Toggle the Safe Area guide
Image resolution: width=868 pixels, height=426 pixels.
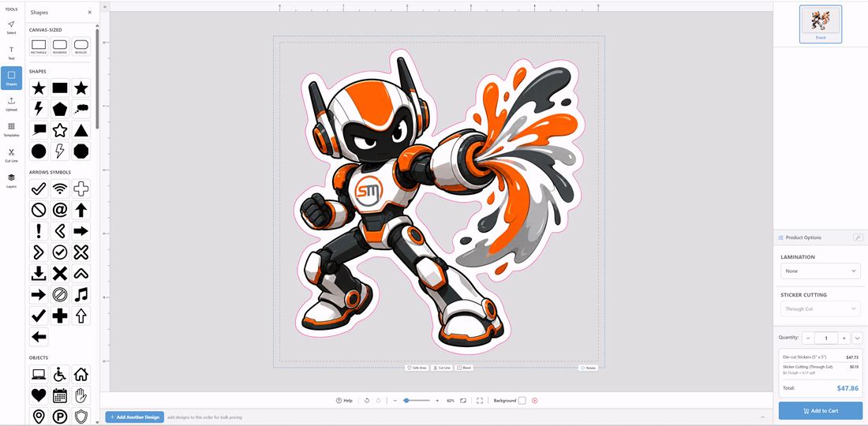(417, 368)
